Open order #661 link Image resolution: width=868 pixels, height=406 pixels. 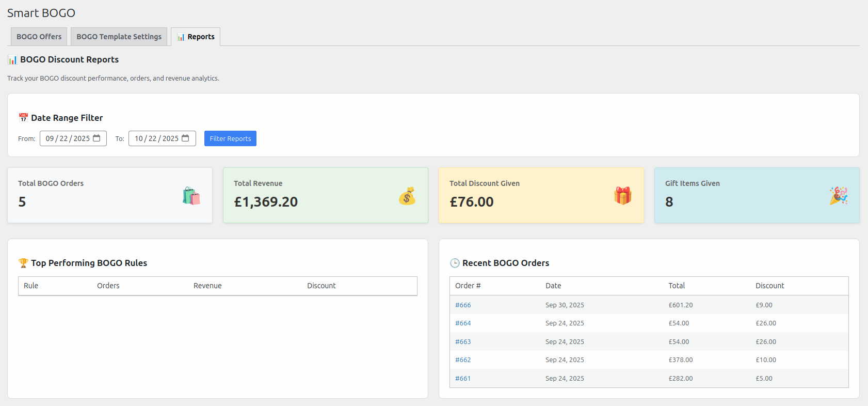pos(463,379)
